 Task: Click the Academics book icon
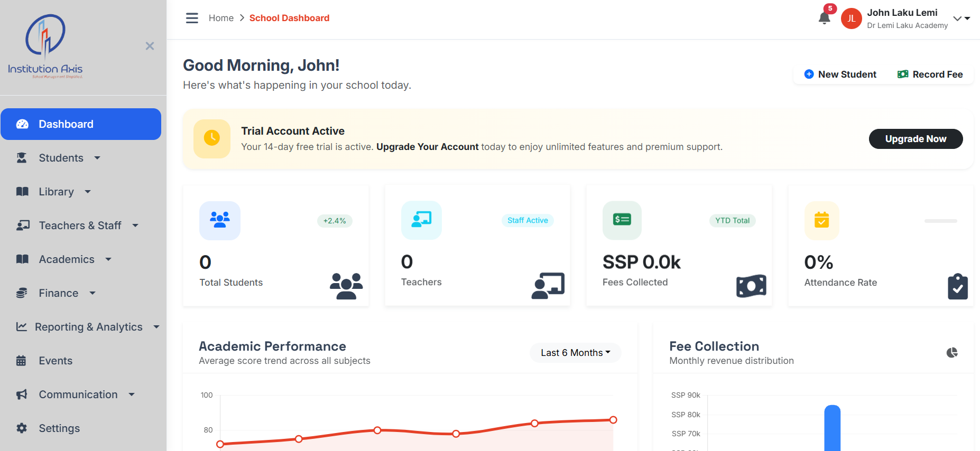[22, 259]
